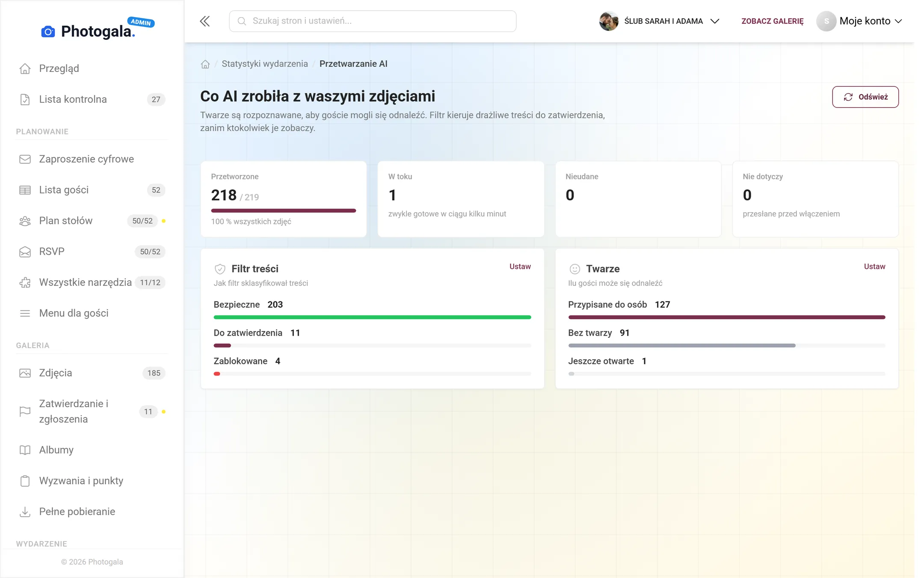Click the Photogala camera logo

click(x=48, y=31)
